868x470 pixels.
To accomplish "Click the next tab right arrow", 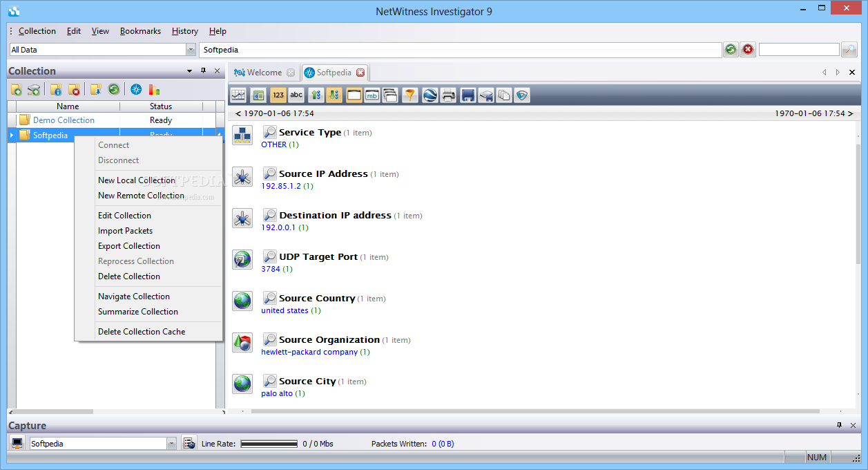I will click(x=838, y=73).
